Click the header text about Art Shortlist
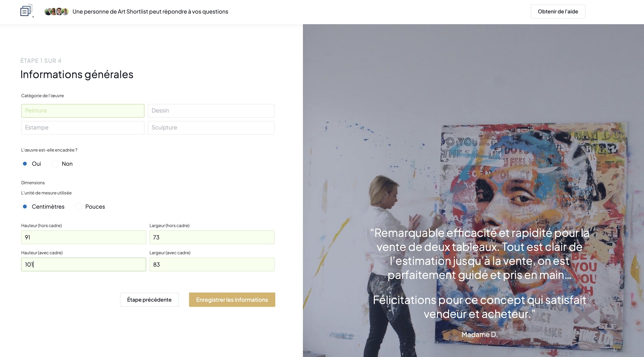 coord(150,11)
